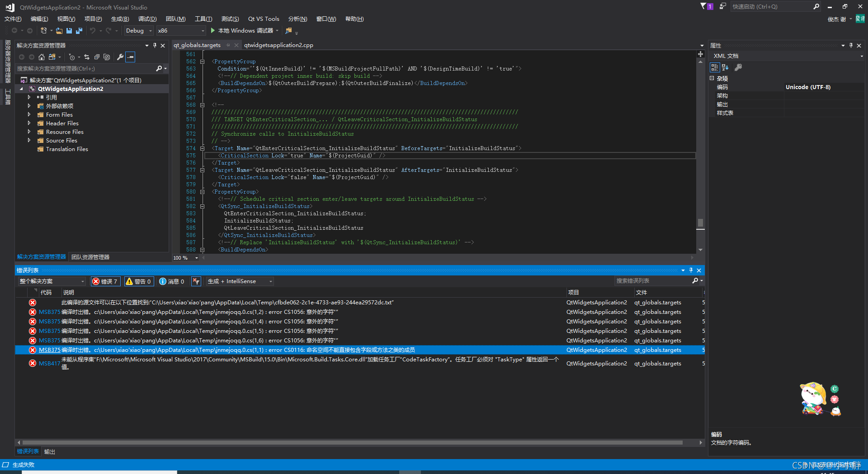
Task: Toggle the Messages 0 filter button
Action: [172, 281]
